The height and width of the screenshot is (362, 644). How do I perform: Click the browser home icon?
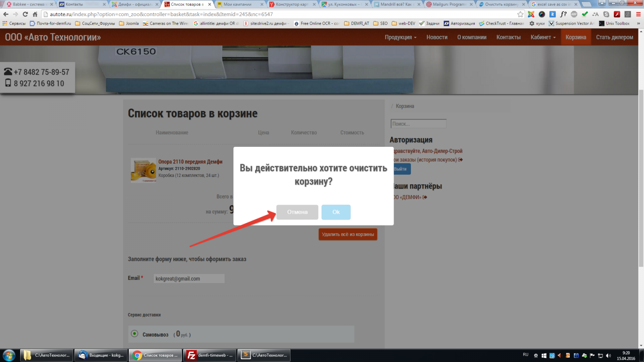pos(35,14)
